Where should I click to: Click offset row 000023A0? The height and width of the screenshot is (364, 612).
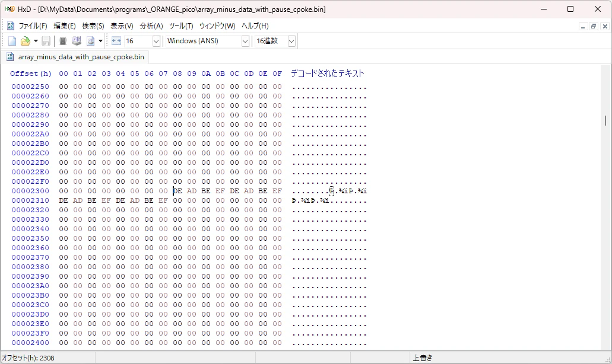(x=30, y=286)
